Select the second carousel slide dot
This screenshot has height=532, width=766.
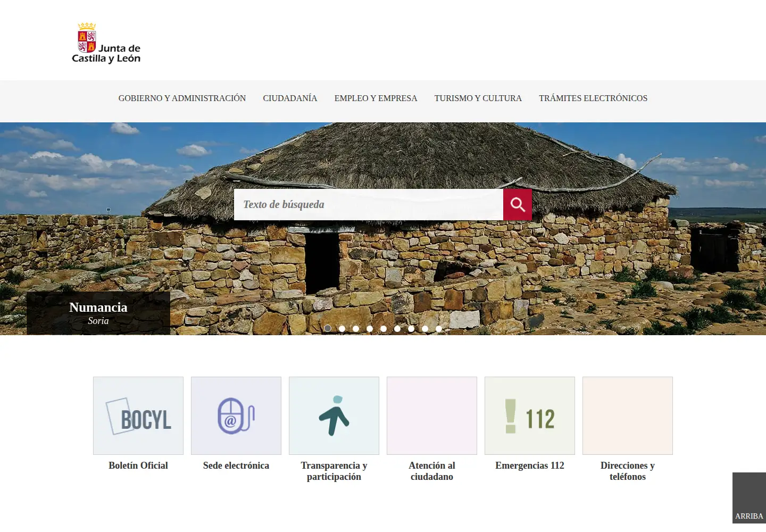coord(342,329)
